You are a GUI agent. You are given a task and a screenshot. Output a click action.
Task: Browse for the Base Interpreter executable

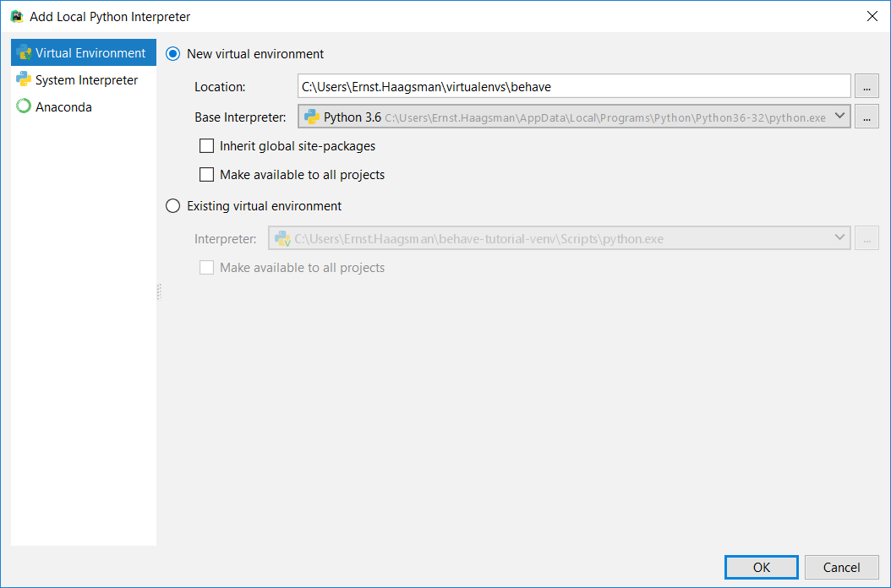866,117
